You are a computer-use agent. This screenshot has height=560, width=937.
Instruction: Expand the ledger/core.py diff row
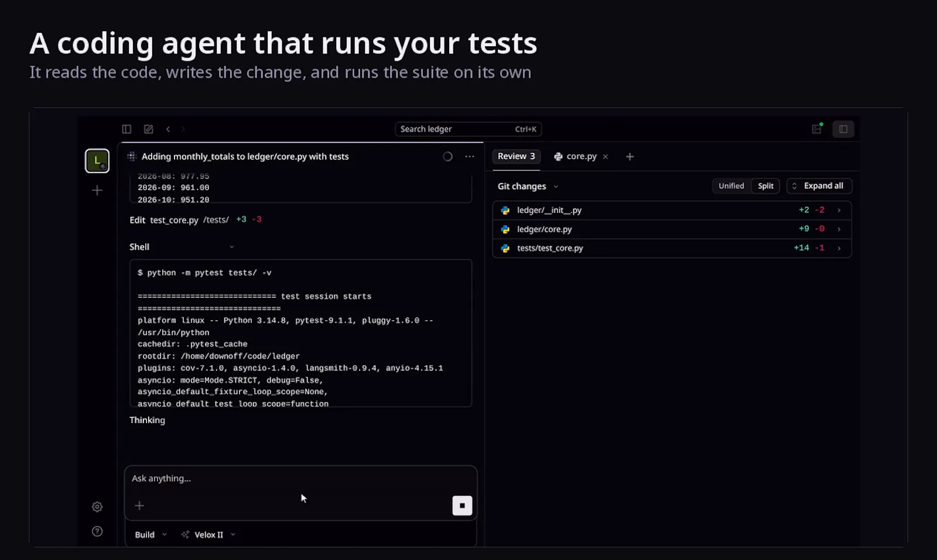672,229
